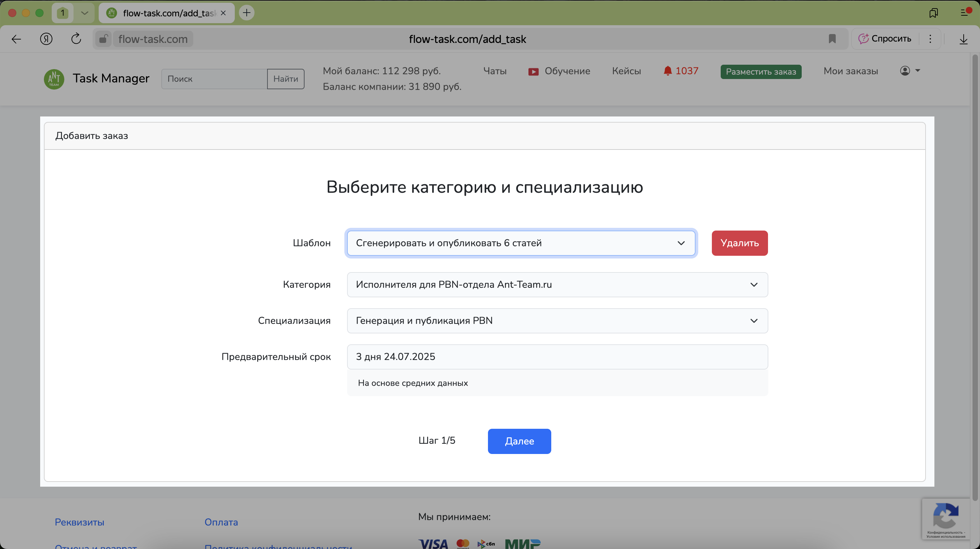Viewport: 980px width, 549px height.
Task: Click the Разместить заказ green button
Action: (x=761, y=72)
